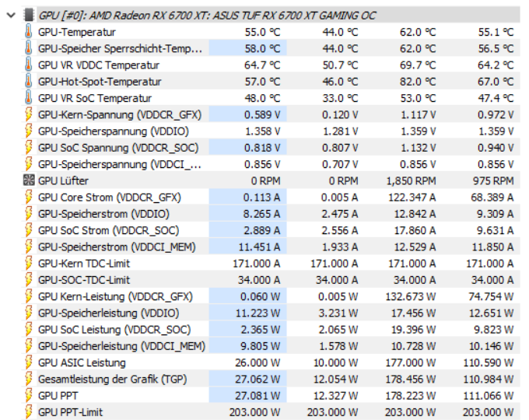
Task: Select the GPU VR SoC Temperatur label
Action: coord(95,98)
